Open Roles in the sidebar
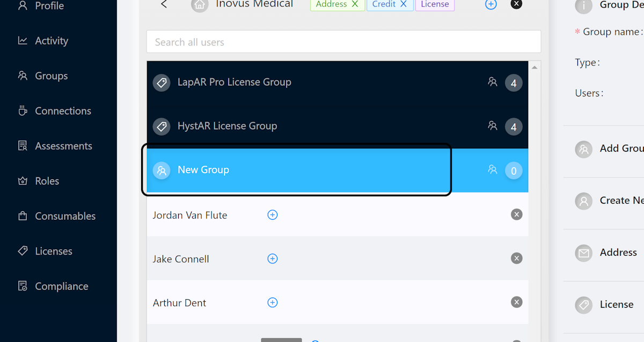Viewport: 644px width, 342px height. coord(38,181)
